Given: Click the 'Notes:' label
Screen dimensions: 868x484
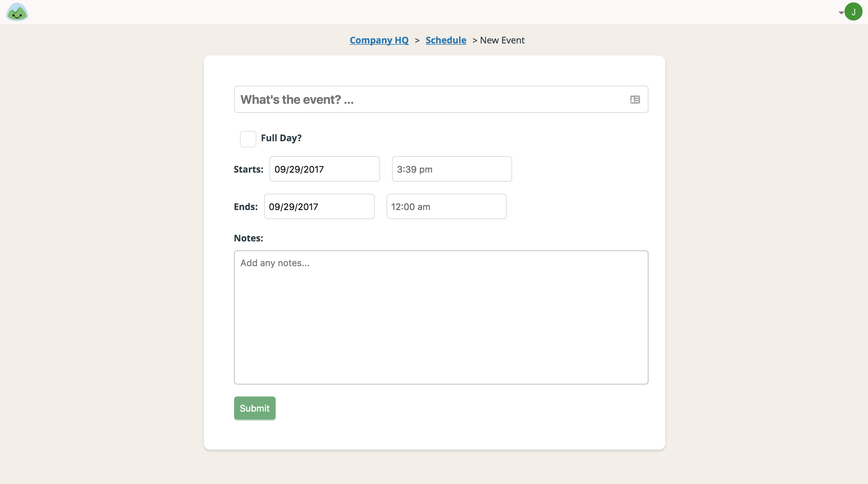Looking at the screenshot, I should [x=248, y=238].
